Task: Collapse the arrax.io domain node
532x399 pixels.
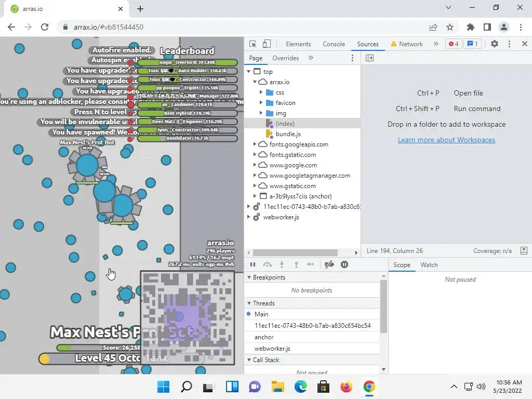Action: [x=255, y=82]
